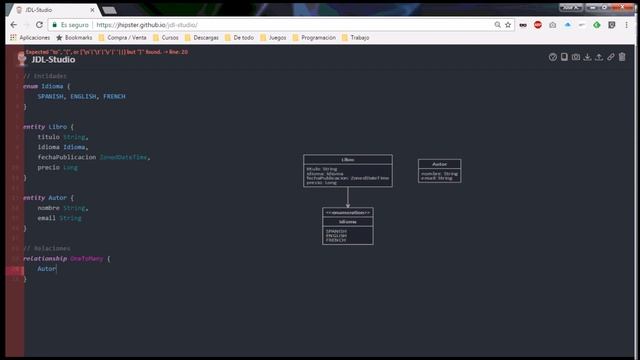Click 'fechaPublicacion ZonedDateTime,' code line
The image size is (640, 360).
click(94, 157)
